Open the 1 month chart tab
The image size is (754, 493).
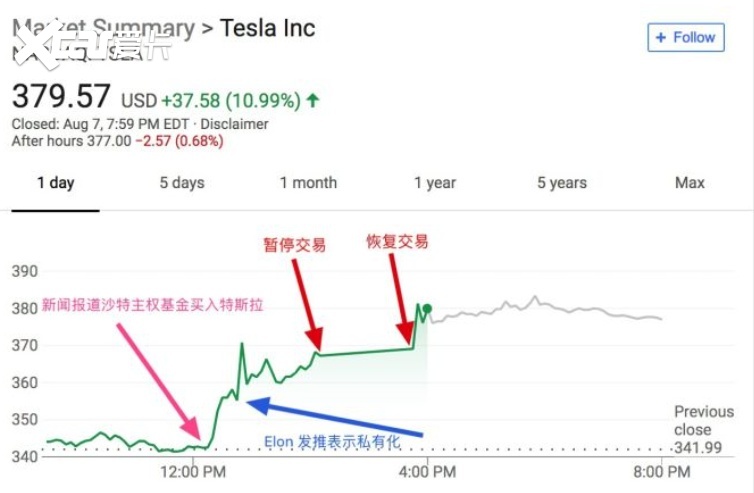tap(308, 183)
